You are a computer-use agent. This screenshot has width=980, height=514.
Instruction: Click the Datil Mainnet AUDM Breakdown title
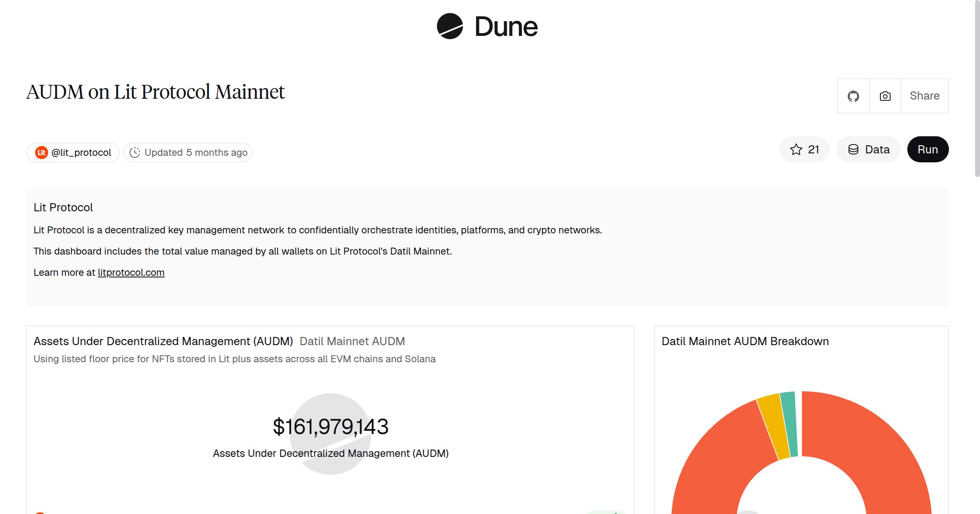tap(745, 341)
